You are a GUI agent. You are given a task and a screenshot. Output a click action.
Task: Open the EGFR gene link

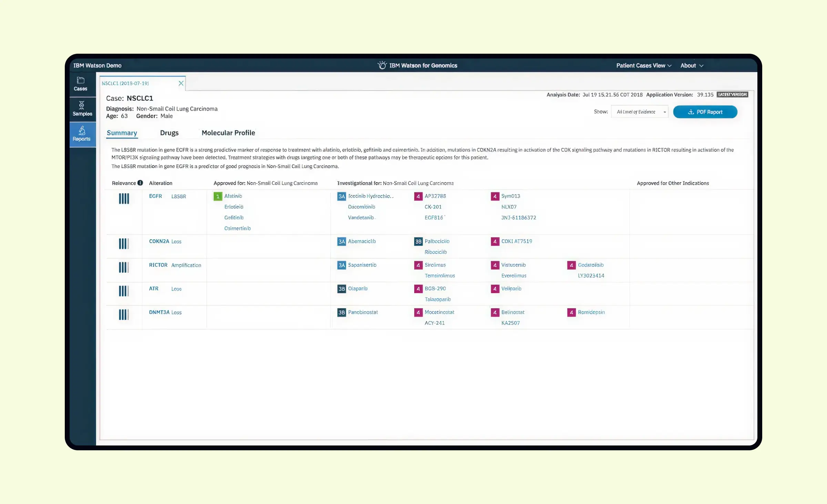155,196
